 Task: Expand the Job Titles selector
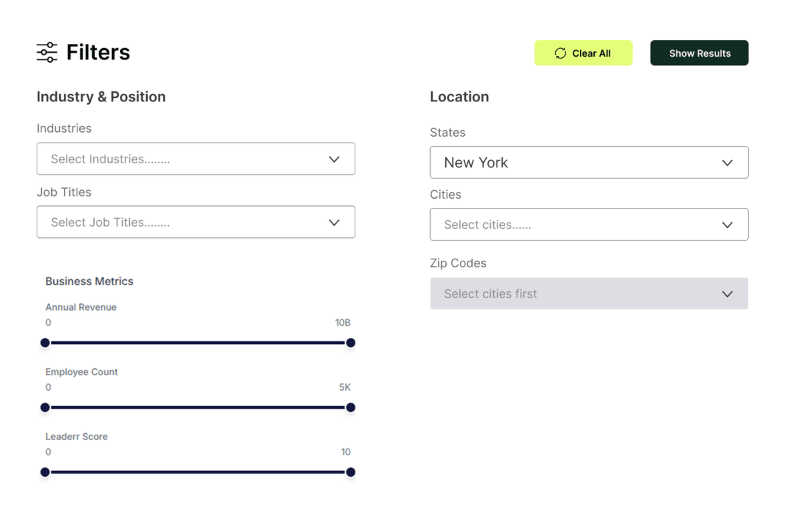(x=195, y=222)
